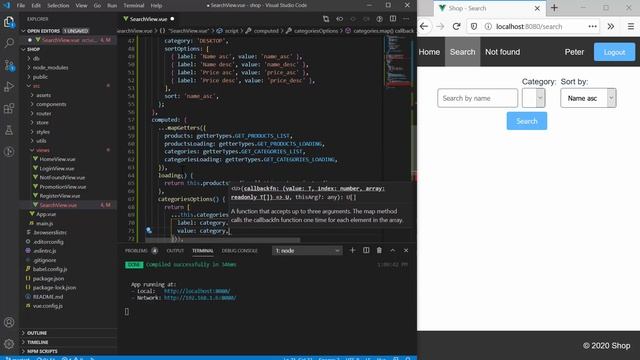Open the Category dropdown

(x=533, y=98)
